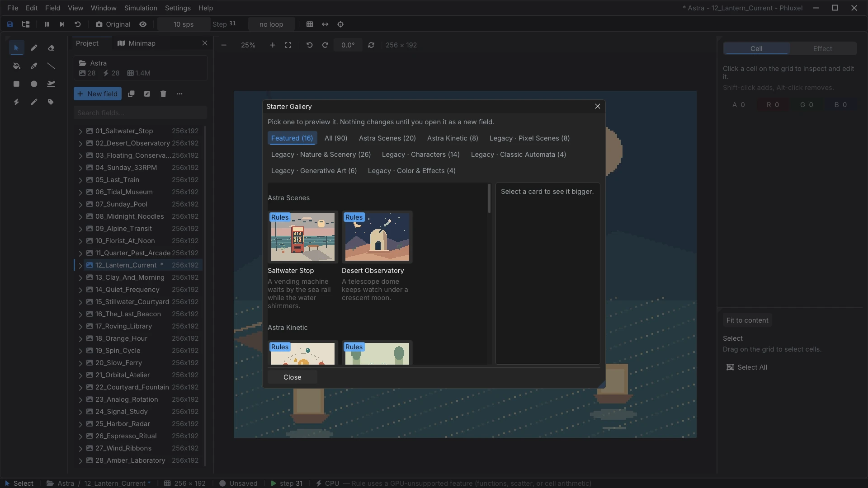Screen dimensions: 868x488
Task: Click the horizontal double-arrow icon in top toolbar
Action: click(x=325, y=24)
